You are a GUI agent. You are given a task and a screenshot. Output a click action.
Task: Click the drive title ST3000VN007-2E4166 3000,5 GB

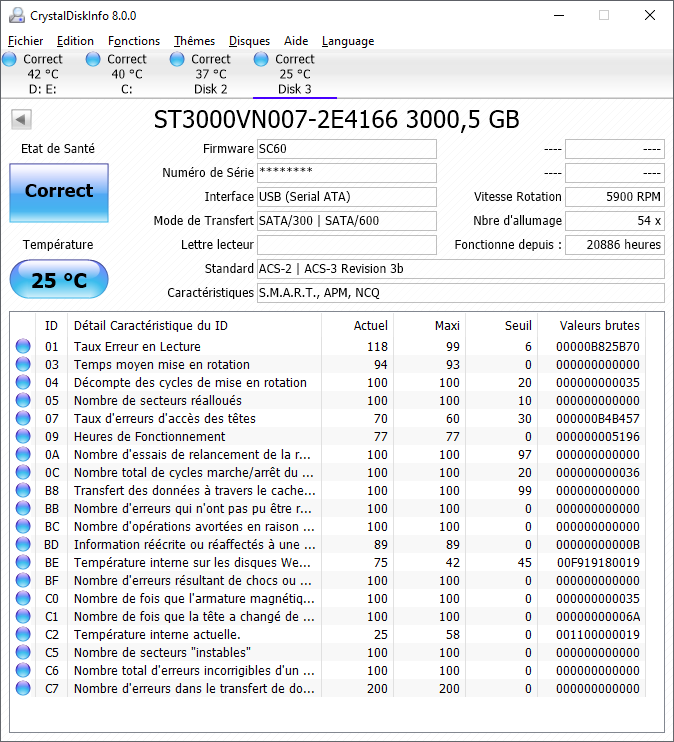337,119
